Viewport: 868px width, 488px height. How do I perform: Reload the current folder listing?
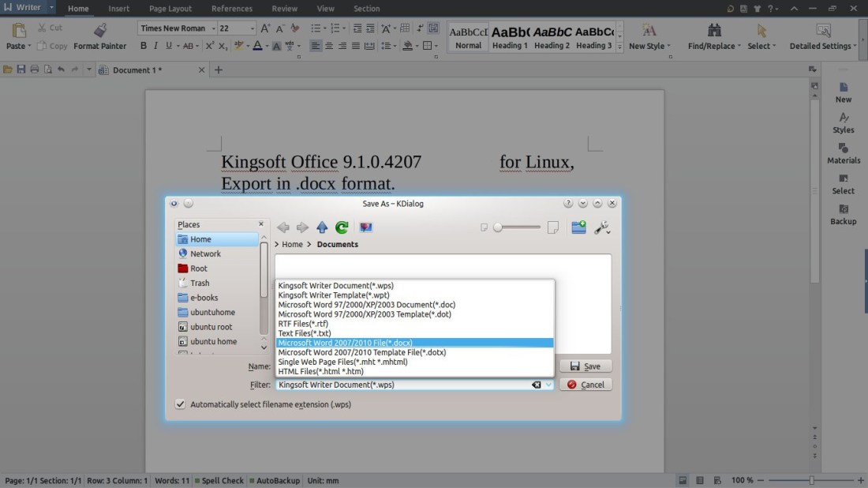(x=342, y=227)
